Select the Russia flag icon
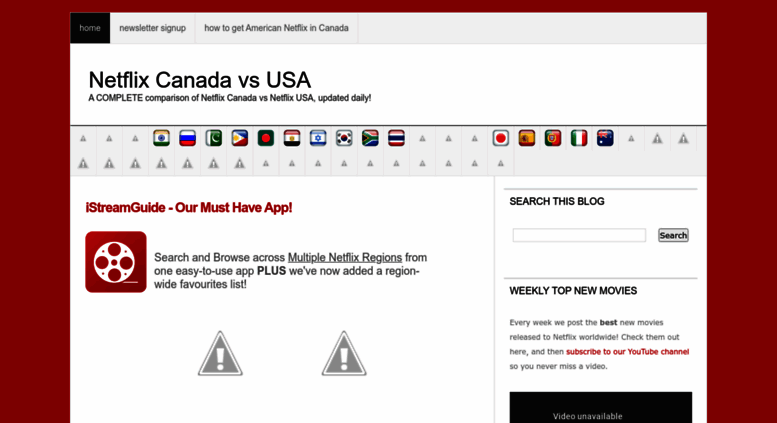Viewport: 777px width, 423px height. 187,139
